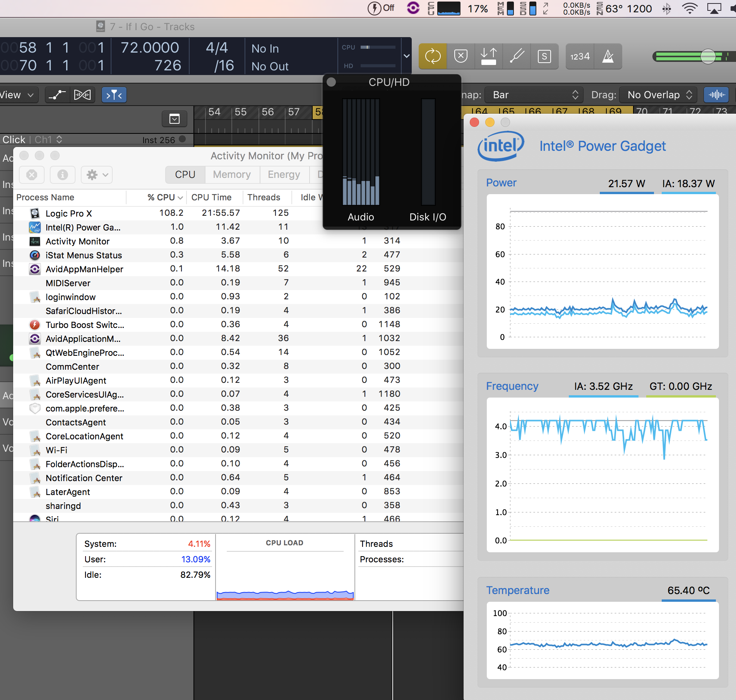Toggle the waveform zoom button
736x700 pixels.
pos(716,95)
